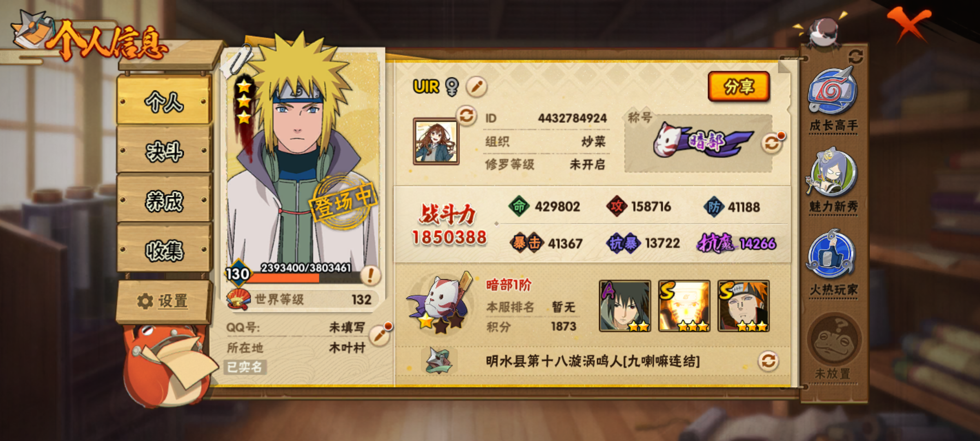Refresh the player avatar portrait
This screenshot has height=441, width=980.
pos(466,116)
